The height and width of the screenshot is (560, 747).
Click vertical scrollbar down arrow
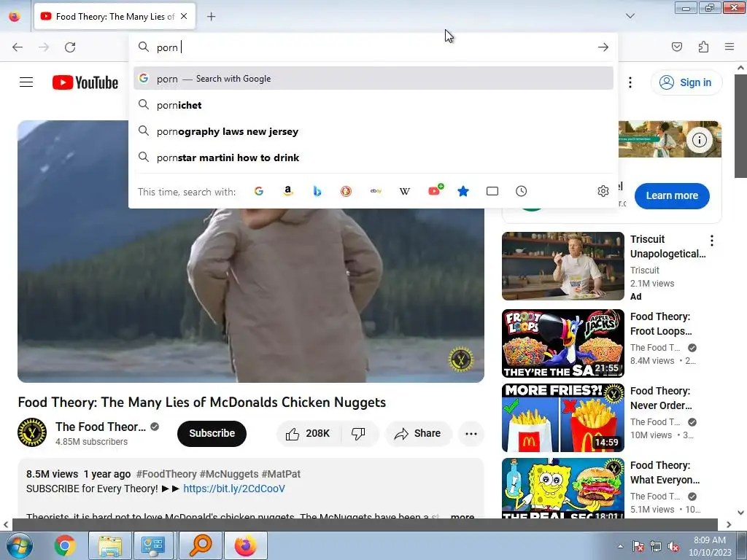[x=740, y=513]
